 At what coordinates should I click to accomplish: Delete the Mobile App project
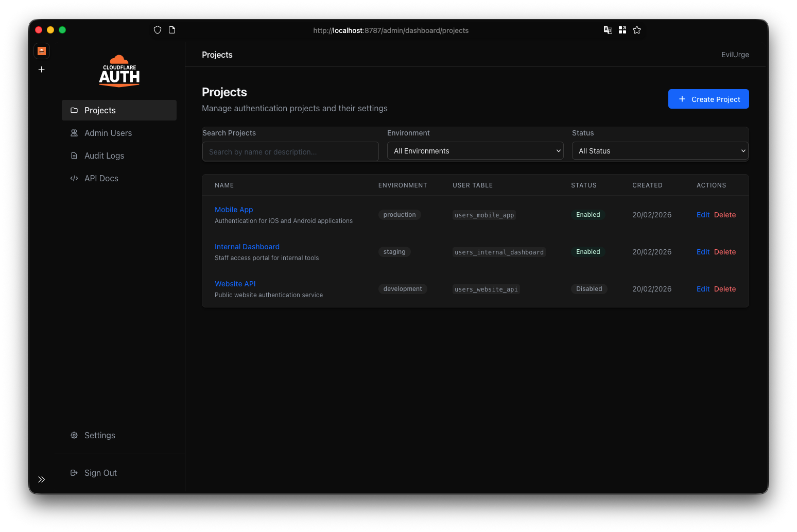(725, 215)
